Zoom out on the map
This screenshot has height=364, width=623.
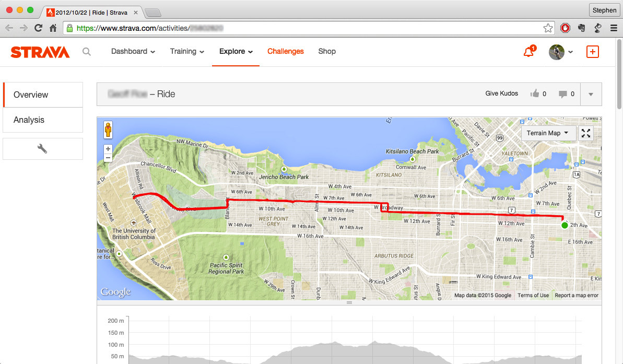click(x=108, y=157)
